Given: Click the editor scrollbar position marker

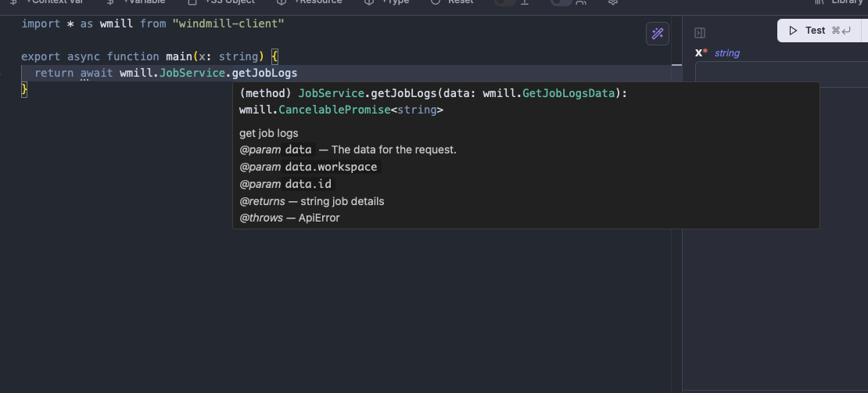Looking at the screenshot, I should 676,65.
